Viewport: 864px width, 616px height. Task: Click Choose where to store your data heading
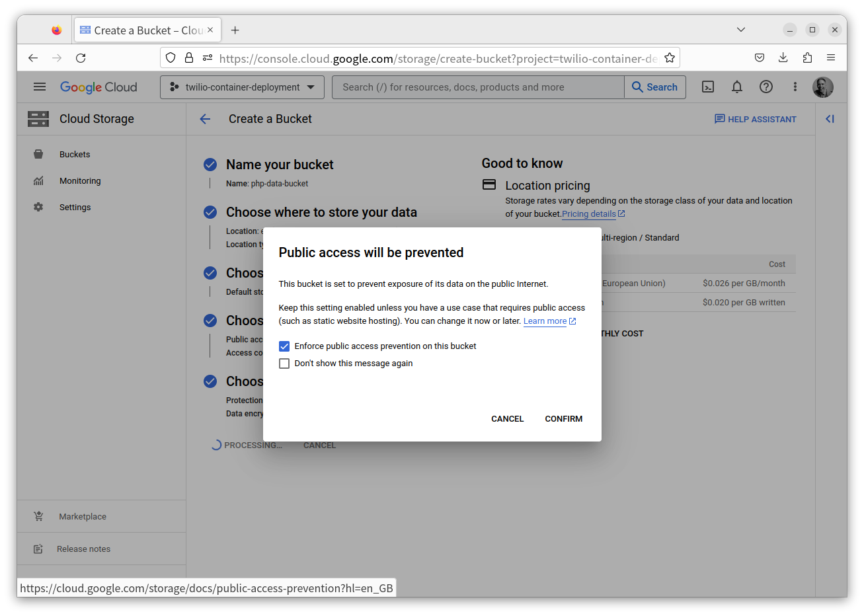(x=321, y=212)
